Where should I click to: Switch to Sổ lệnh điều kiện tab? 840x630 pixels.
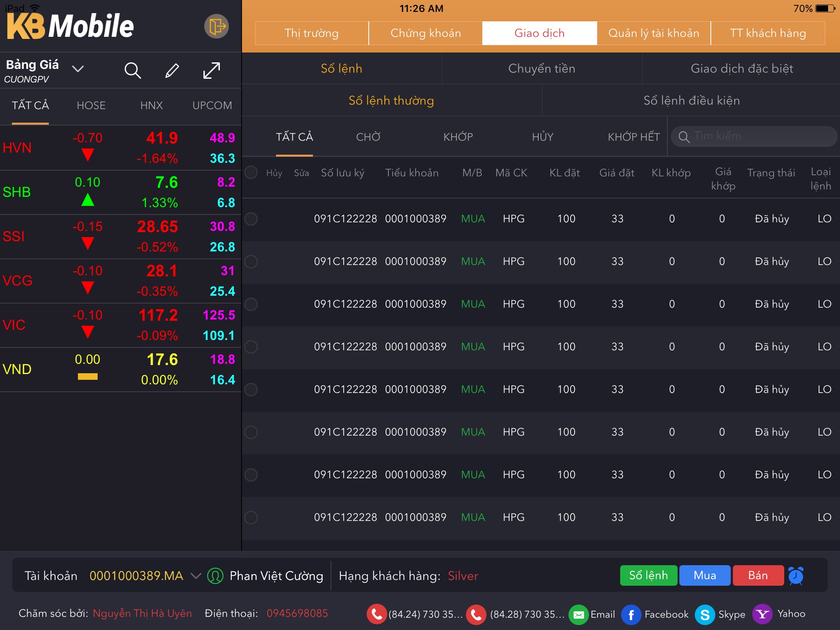(x=692, y=100)
